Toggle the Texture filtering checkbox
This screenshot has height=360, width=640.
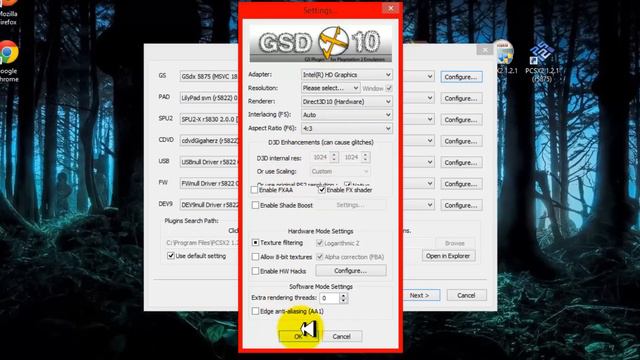(255, 242)
